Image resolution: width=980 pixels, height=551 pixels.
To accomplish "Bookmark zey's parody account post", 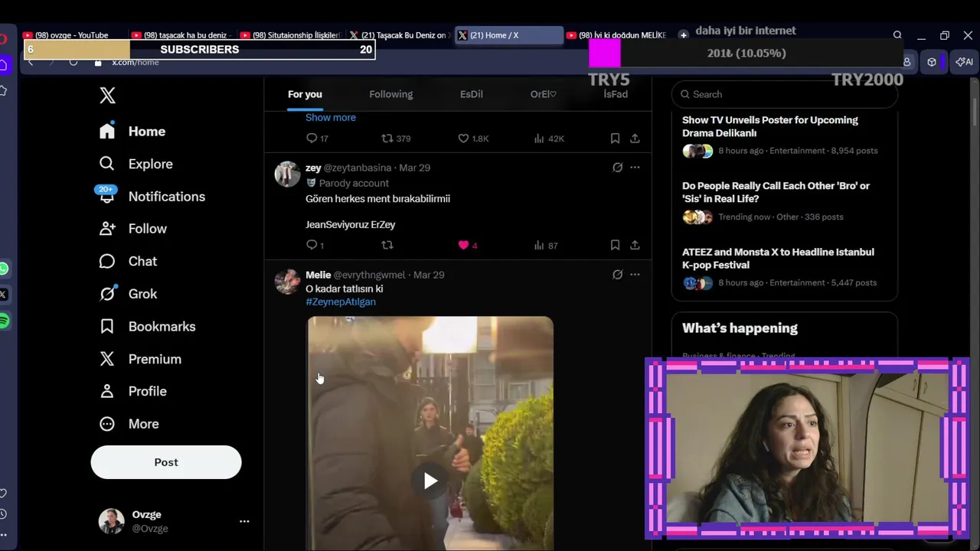I will tap(615, 245).
